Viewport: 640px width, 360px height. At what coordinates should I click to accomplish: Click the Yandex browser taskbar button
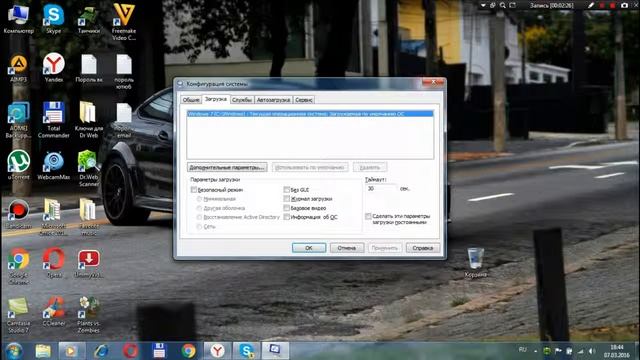(218, 351)
